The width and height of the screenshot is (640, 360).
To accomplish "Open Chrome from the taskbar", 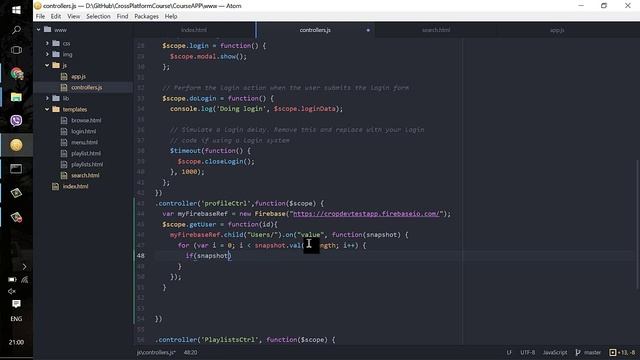I will 16,73.
